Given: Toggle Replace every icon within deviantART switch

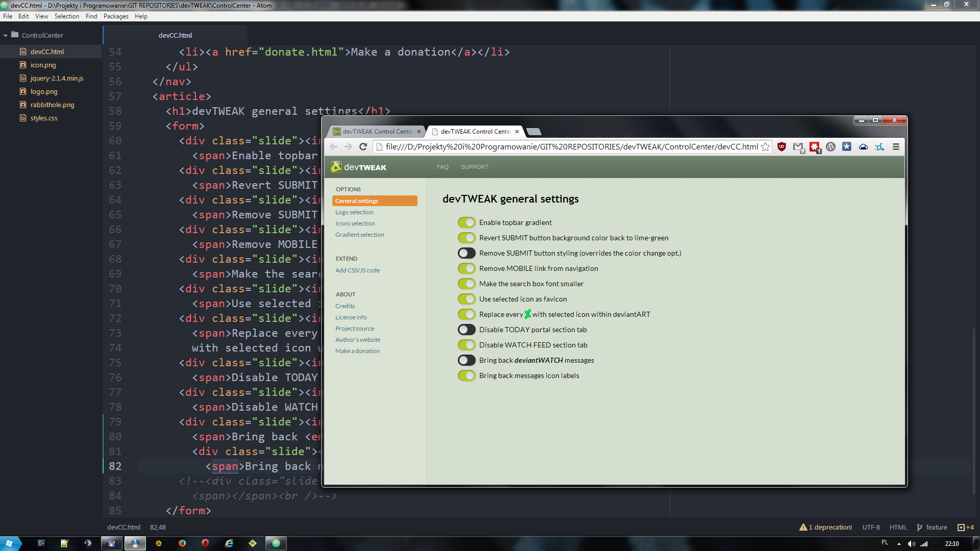Looking at the screenshot, I should (467, 314).
